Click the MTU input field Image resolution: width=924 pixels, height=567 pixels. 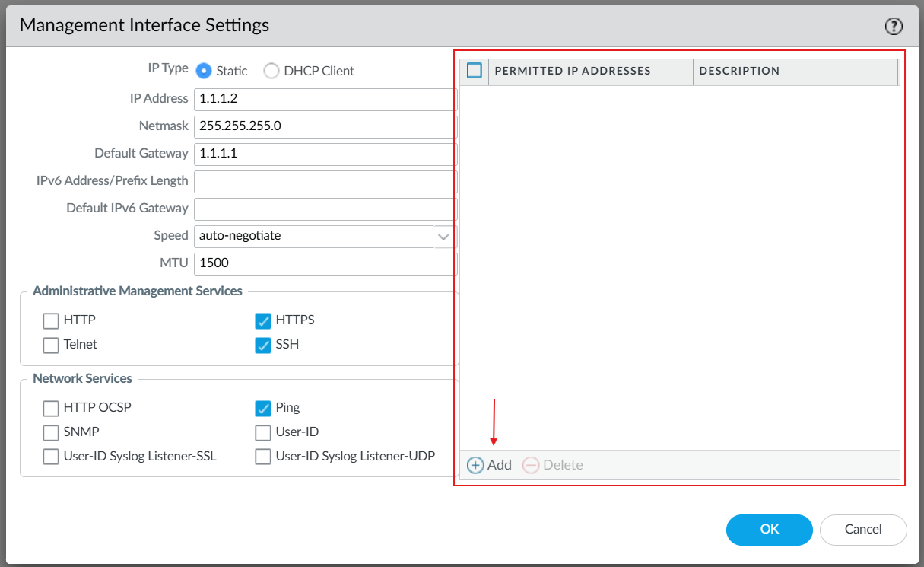(325, 263)
